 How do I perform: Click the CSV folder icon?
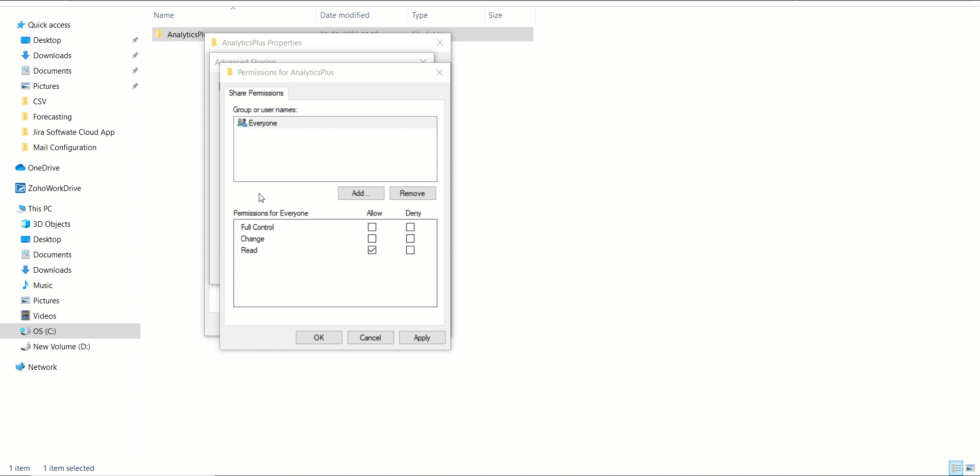[x=25, y=101]
